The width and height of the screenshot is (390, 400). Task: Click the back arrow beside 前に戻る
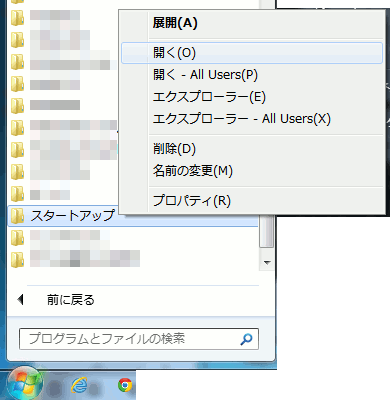[x=20, y=300]
